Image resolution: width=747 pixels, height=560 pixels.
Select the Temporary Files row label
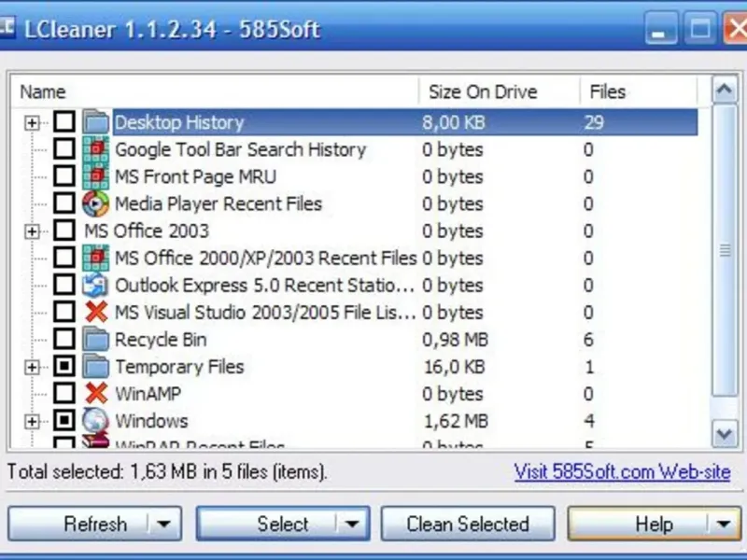pos(179,367)
